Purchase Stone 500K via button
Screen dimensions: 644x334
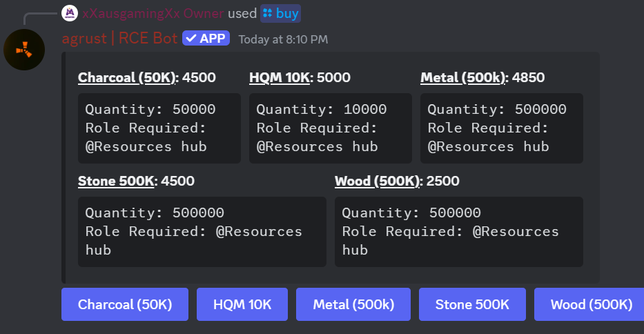pos(472,304)
